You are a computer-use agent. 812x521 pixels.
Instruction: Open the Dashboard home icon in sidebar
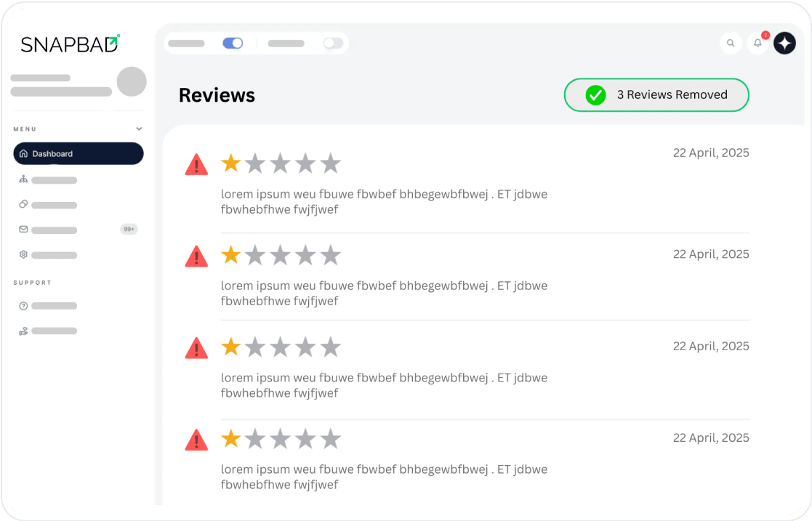coord(23,153)
